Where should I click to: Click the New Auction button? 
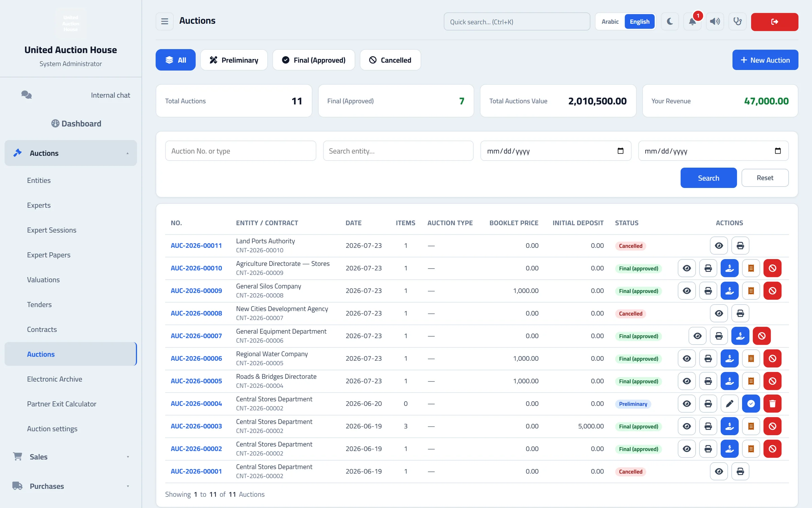click(765, 60)
